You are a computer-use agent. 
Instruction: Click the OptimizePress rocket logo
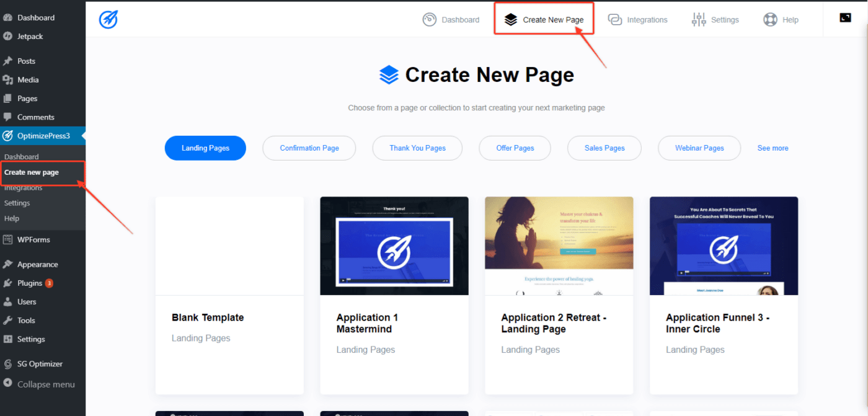click(108, 20)
